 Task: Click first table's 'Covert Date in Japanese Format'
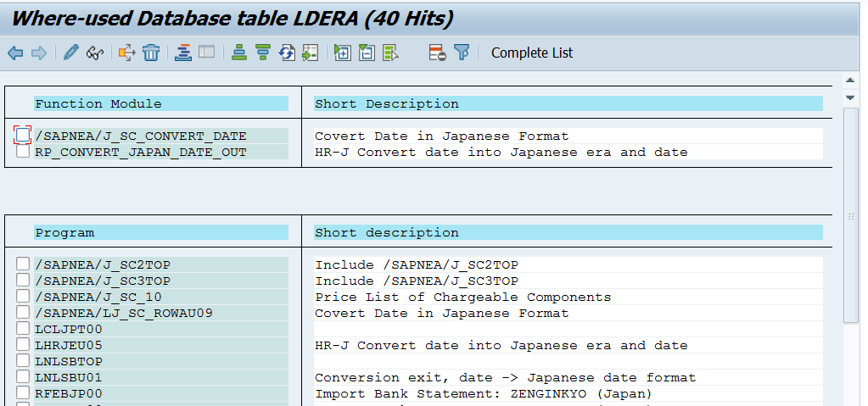tap(442, 136)
